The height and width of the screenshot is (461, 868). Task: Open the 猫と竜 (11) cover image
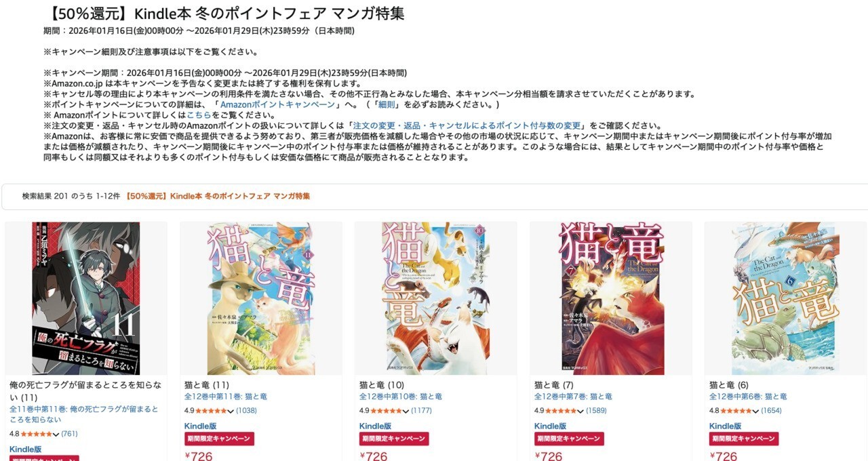tap(261, 298)
